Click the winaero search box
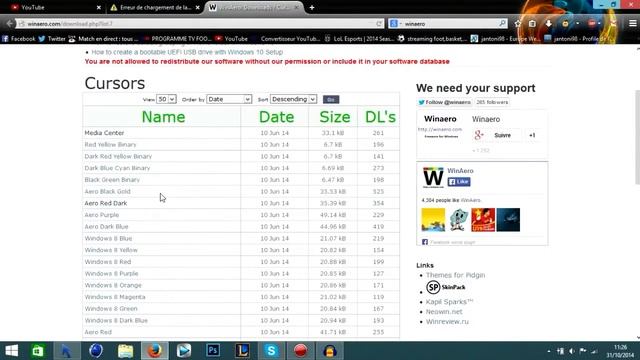Viewport: 640px width, 360px height. 449,24
